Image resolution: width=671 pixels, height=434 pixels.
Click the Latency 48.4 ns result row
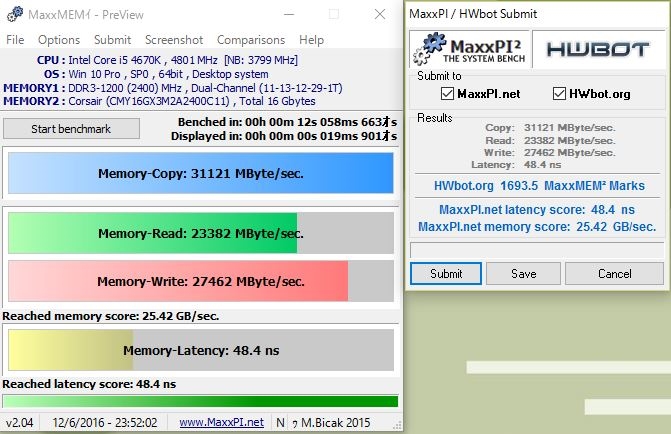tap(516, 164)
